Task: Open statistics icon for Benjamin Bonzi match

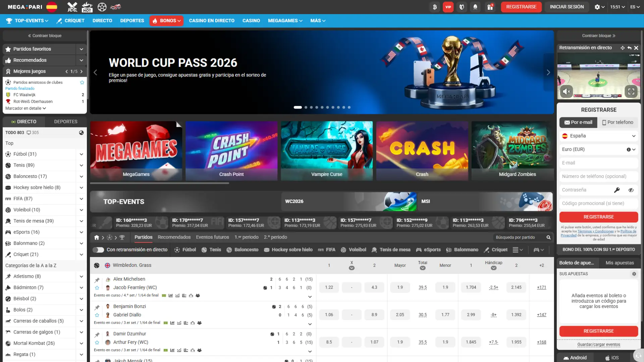Action: (x=172, y=323)
